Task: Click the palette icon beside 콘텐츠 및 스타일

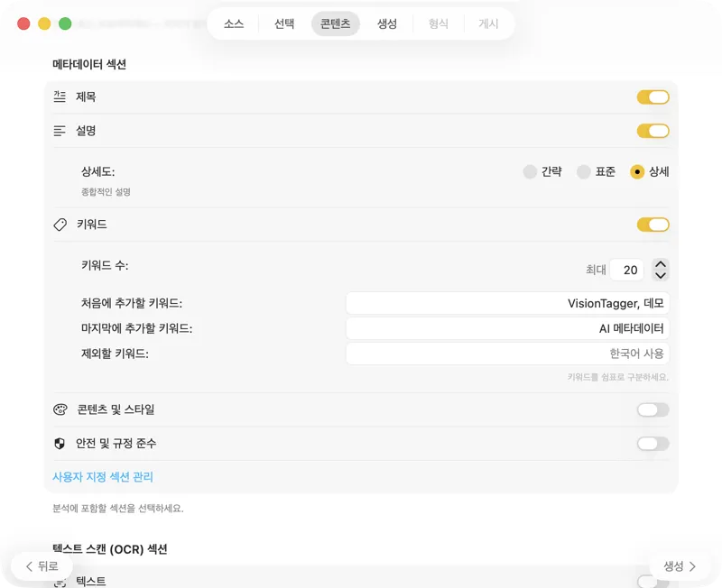Action: click(x=60, y=409)
